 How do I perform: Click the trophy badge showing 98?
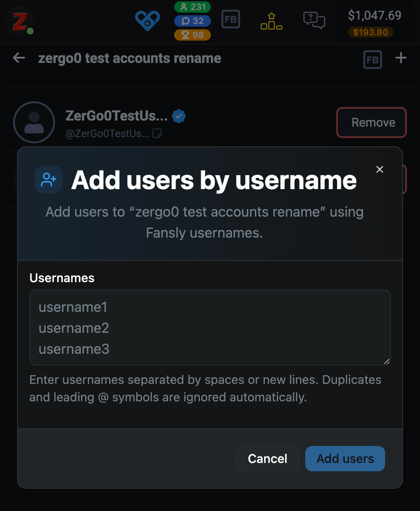coord(193,35)
